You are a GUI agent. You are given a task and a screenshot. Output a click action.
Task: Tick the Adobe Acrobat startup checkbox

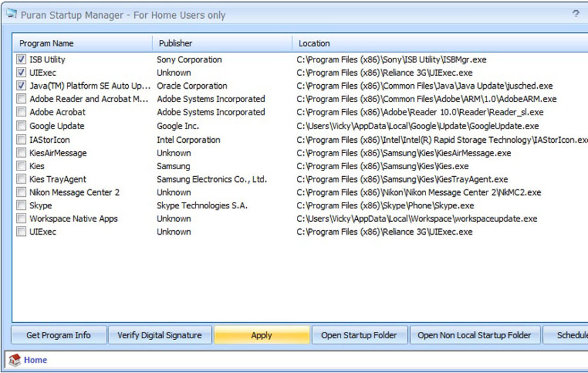tap(21, 112)
